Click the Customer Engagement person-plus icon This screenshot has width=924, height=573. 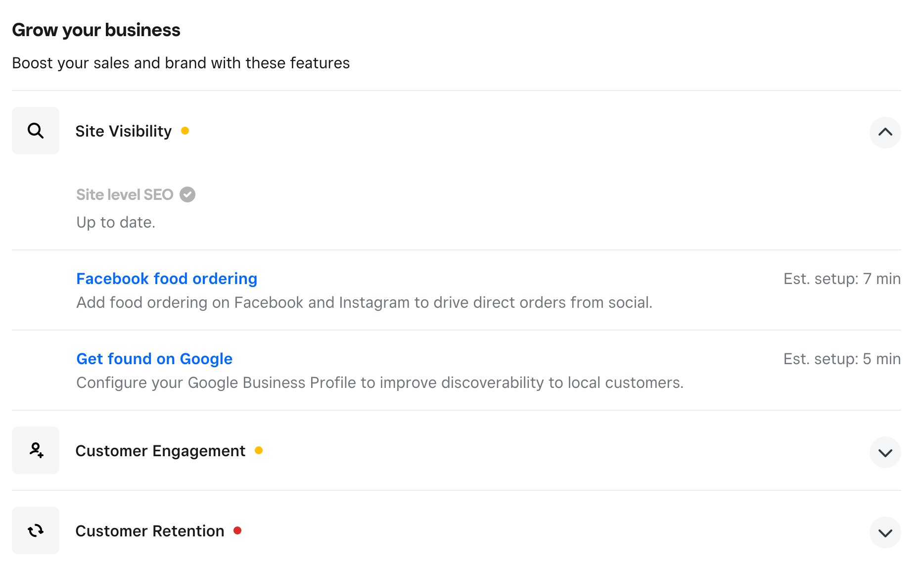pos(36,450)
